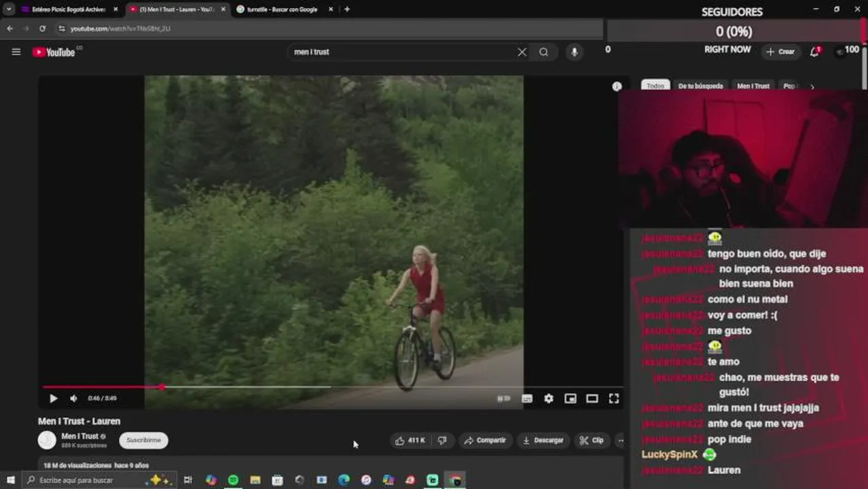
Task: Select the 'De tu búsqueda' chip
Action: coord(700,86)
